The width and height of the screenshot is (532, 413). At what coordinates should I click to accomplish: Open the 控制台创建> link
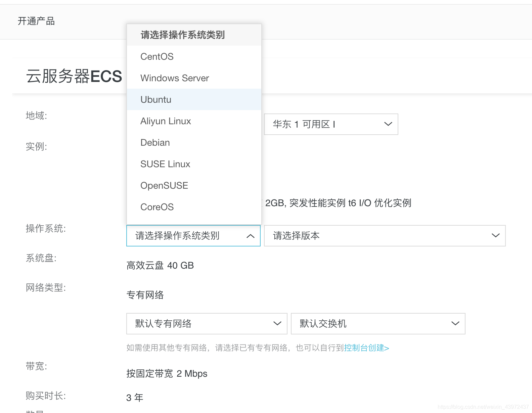tap(366, 348)
